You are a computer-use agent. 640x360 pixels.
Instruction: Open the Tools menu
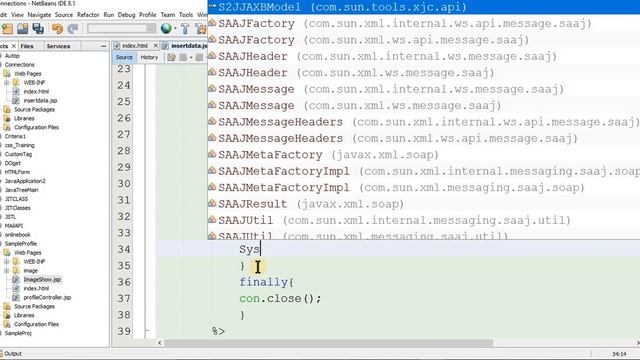pos(186,15)
